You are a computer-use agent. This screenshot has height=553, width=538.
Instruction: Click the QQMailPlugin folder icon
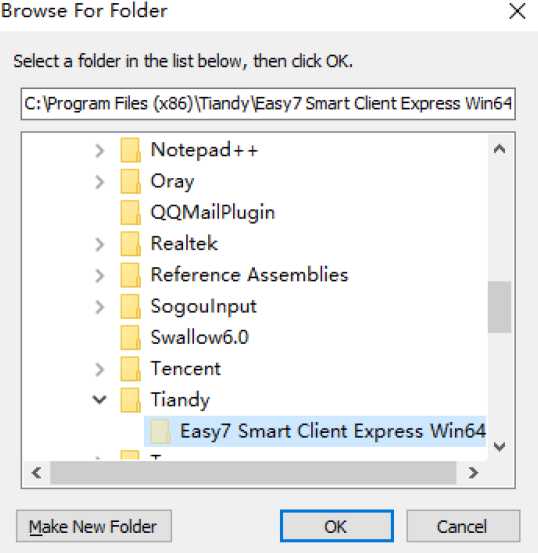coord(131,213)
